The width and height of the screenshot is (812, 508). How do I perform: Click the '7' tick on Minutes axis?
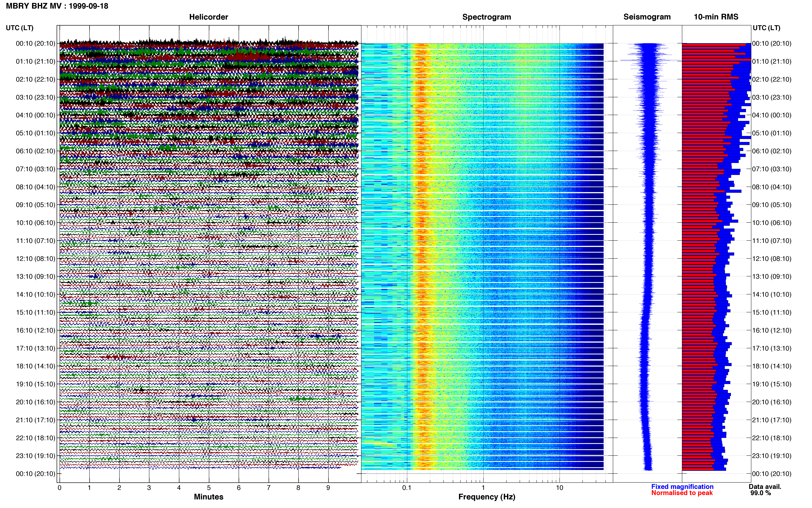(269, 488)
